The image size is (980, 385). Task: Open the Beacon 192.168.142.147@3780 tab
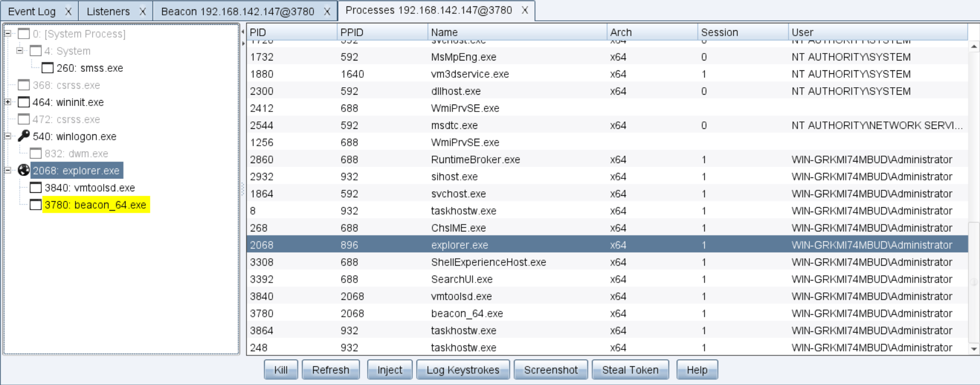(x=237, y=11)
